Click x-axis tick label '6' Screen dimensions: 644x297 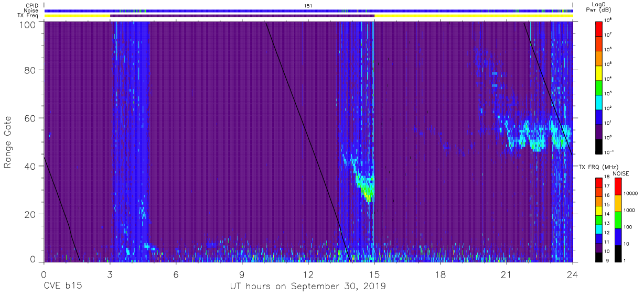click(176, 274)
